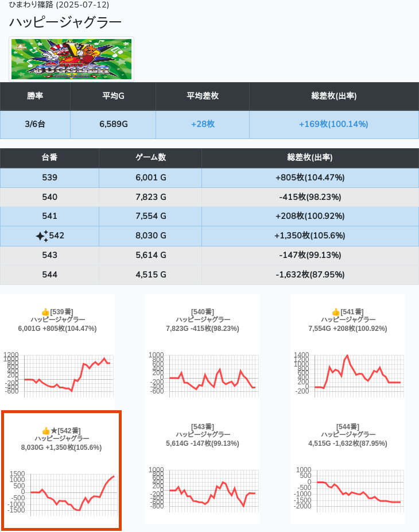Select the row for machine 544

coord(49,275)
